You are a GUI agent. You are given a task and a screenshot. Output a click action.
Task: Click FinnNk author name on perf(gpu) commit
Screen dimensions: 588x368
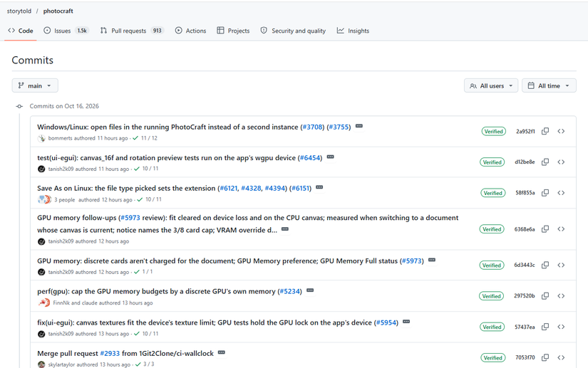pyautogui.click(x=61, y=303)
